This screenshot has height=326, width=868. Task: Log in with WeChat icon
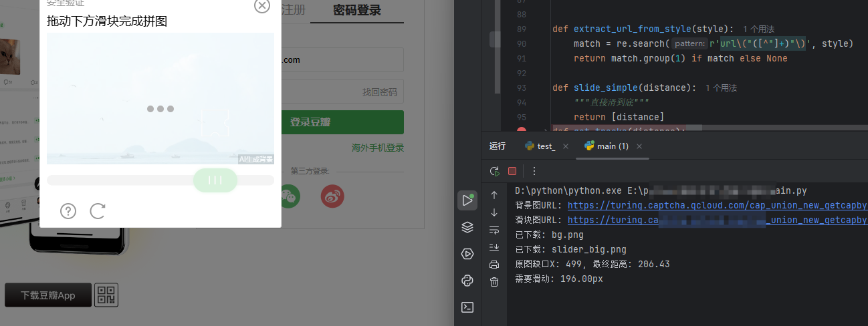[290, 196]
